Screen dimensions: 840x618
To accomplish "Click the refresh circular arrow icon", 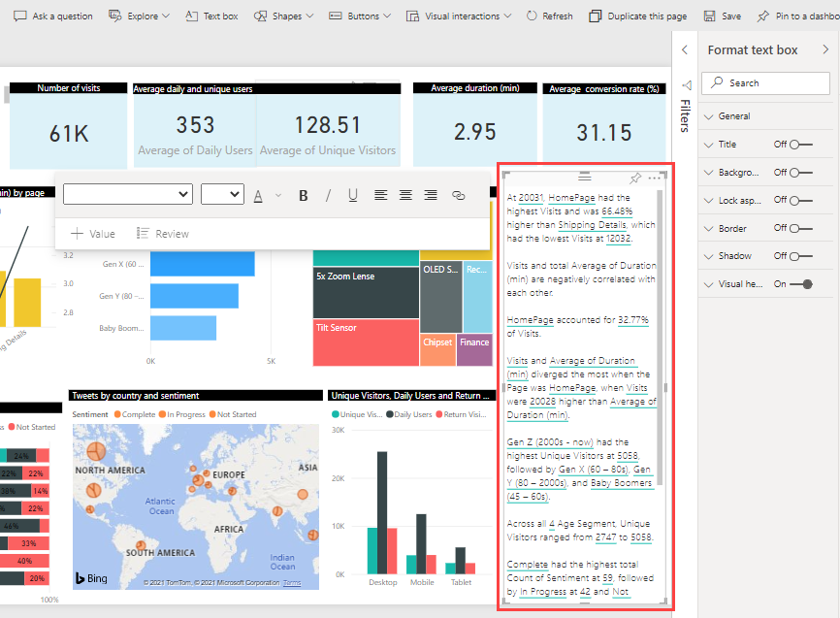I will pyautogui.click(x=532, y=16).
